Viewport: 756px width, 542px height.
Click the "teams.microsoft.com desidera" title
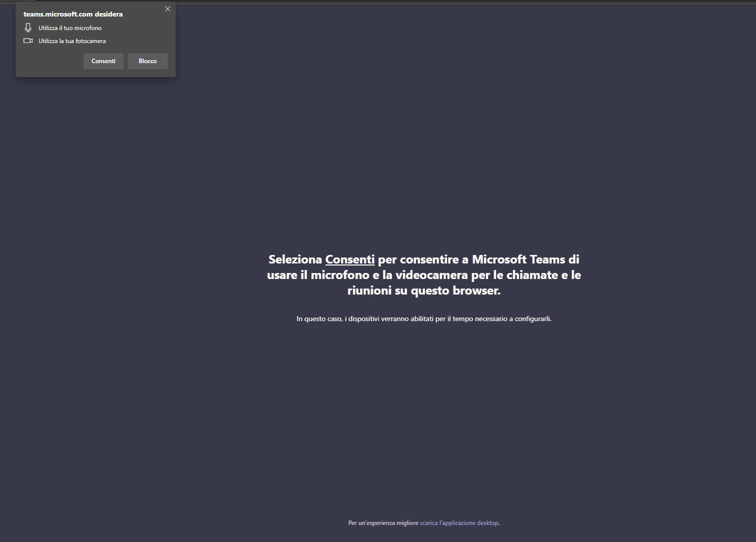tap(73, 14)
